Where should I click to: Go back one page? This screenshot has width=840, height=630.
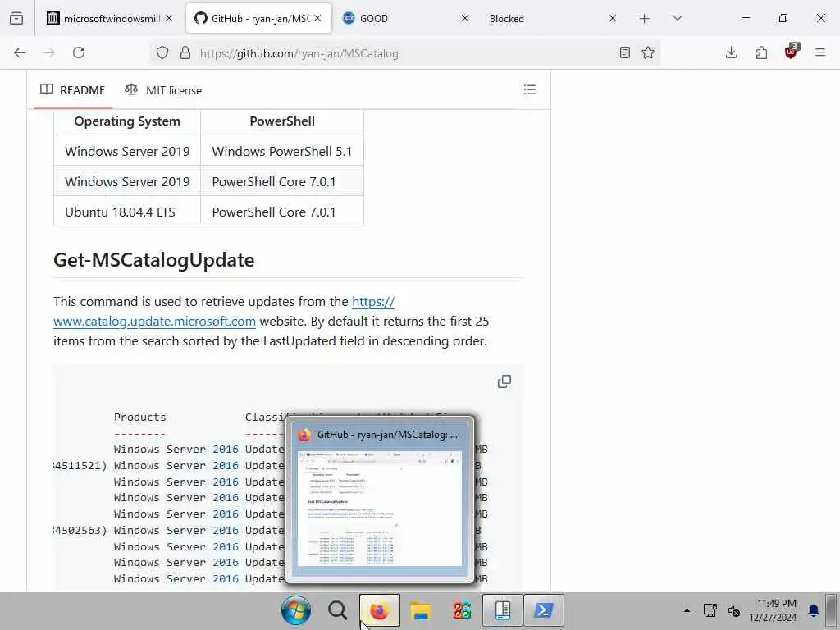tap(20, 52)
